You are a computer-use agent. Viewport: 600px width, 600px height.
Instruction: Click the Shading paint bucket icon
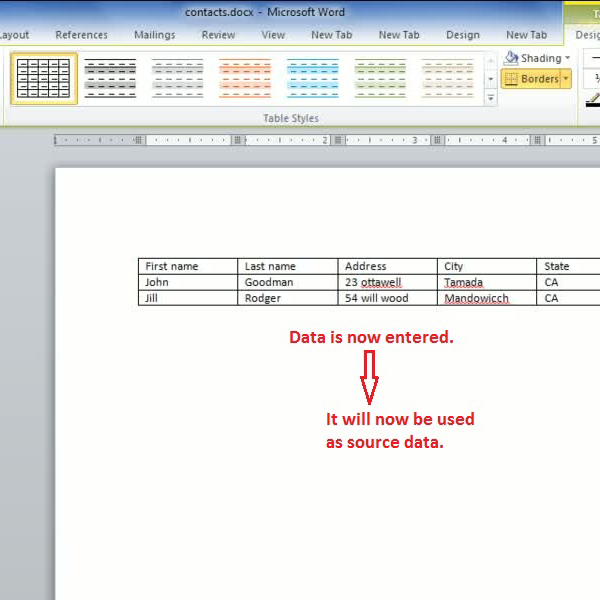(512, 58)
